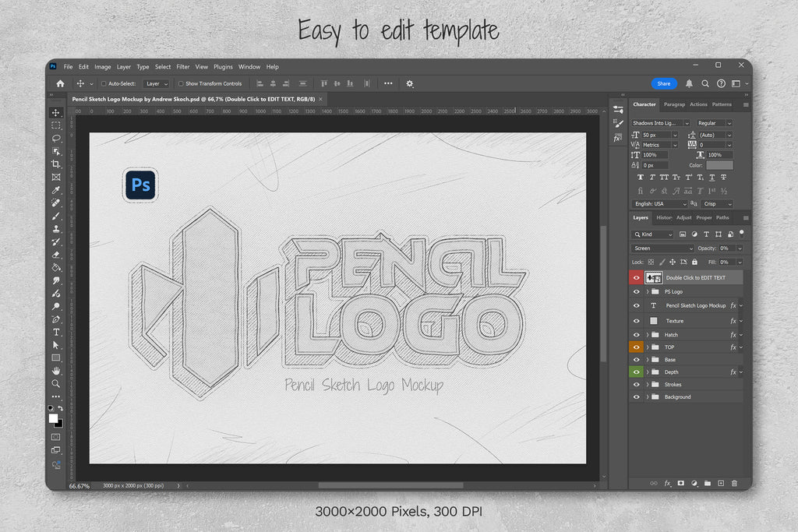Viewport: 798px width, 532px height.
Task: Pick the Eyedropper tool
Action: point(56,190)
